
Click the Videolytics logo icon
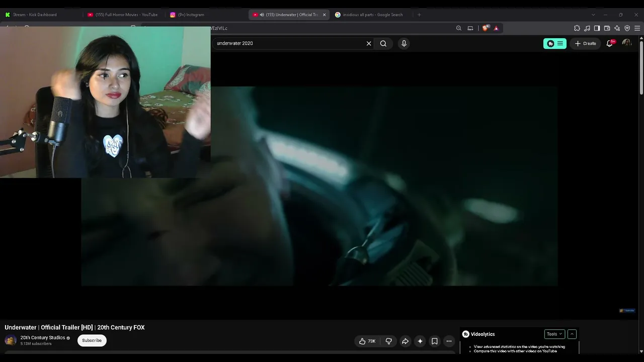(x=466, y=334)
